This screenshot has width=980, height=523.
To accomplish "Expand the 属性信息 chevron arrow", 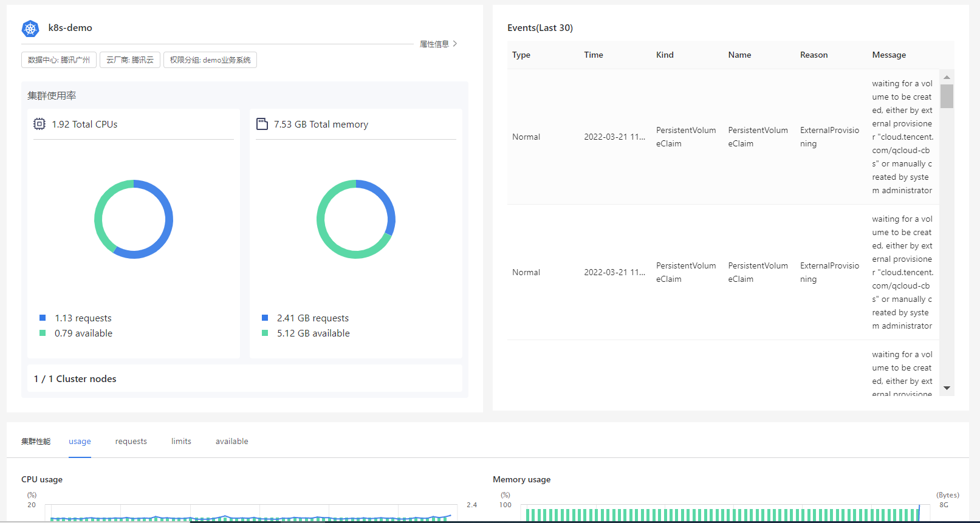I will [x=455, y=44].
